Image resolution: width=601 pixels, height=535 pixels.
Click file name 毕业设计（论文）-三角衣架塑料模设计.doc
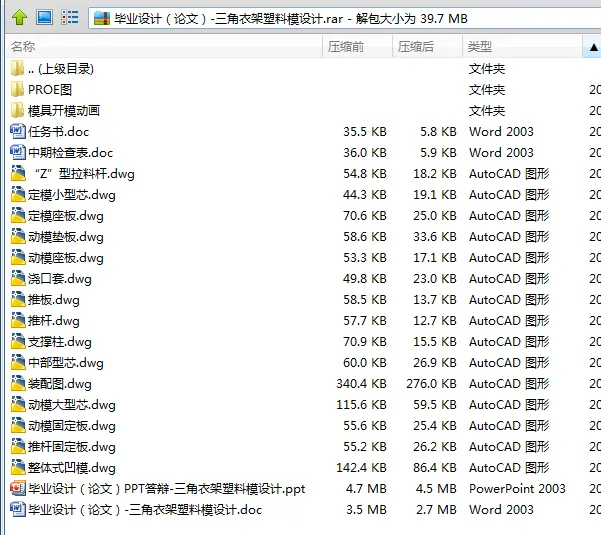[145, 510]
